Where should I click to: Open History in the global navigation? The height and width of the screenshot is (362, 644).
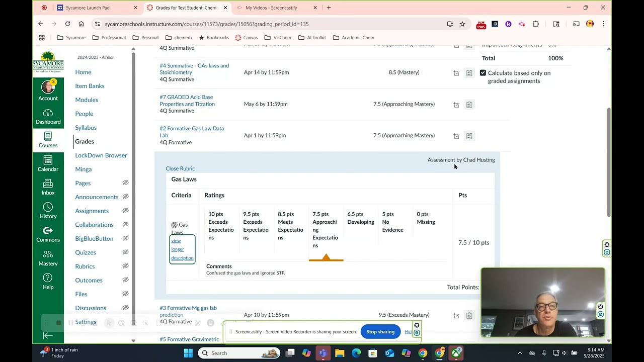click(x=48, y=211)
